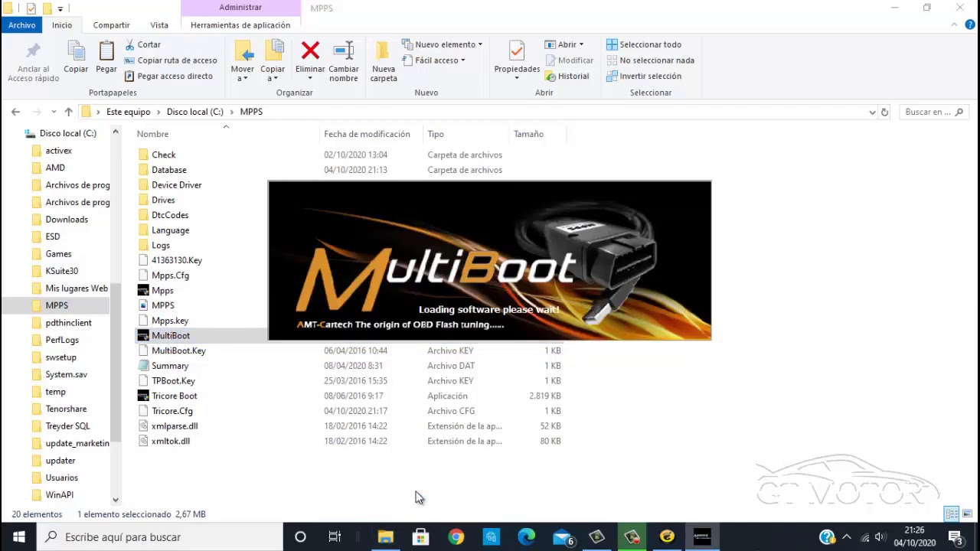Open Microsoft Store from taskbar
980x551 pixels.
(420, 536)
